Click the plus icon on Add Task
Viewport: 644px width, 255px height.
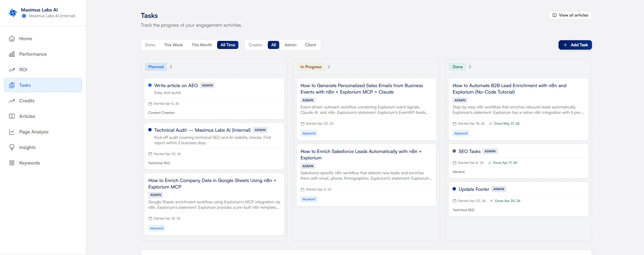tap(565, 45)
